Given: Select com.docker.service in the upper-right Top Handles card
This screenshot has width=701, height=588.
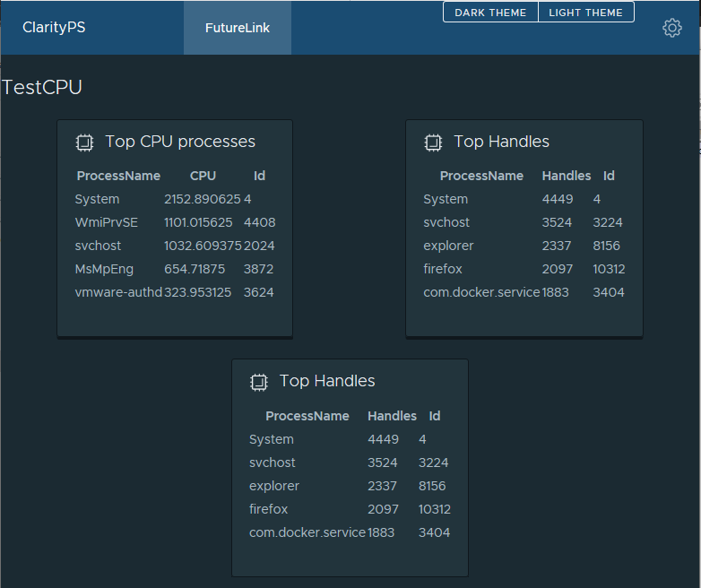Looking at the screenshot, I should pyautogui.click(x=481, y=292).
